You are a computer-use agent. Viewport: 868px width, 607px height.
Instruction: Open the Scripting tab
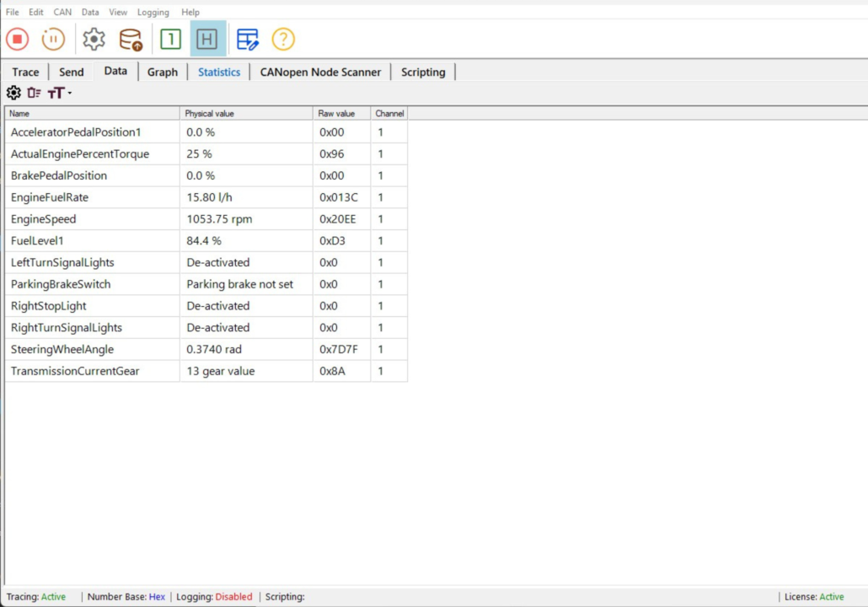(423, 73)
